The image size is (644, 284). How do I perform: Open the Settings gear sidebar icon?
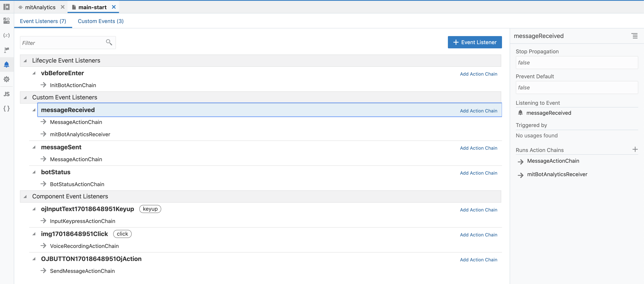[x=7, y=79]
